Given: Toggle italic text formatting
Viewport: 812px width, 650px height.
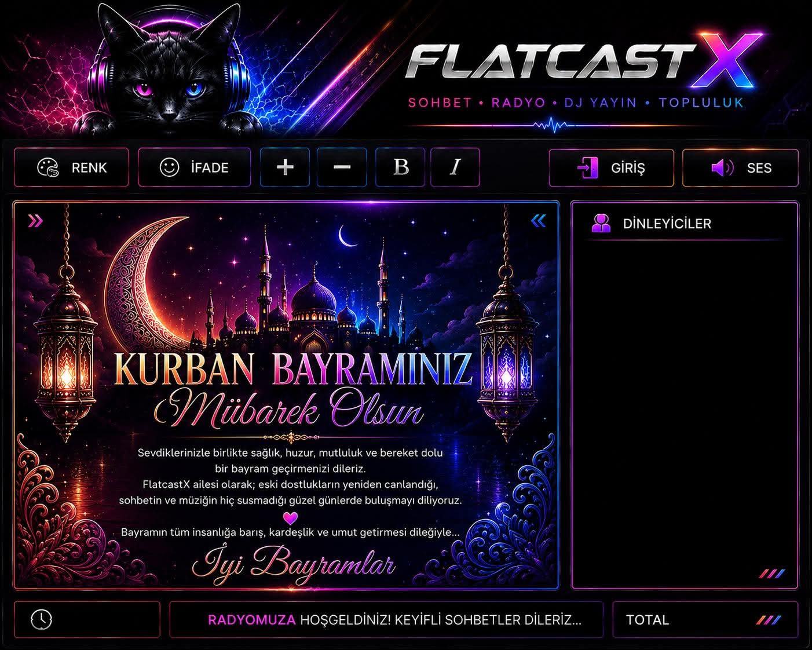Looking at the screenshot, I should (x=455, y=167).
